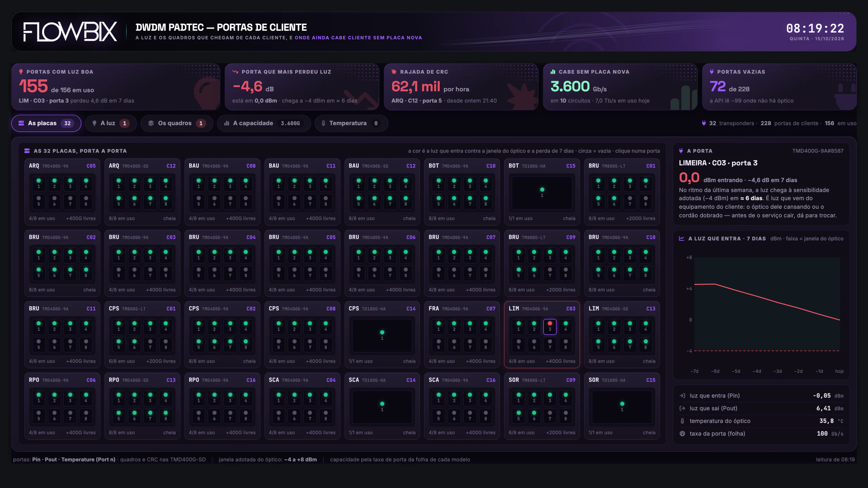Click the '+200G livres' label on CPS C01
This screenshot has width=868, height=488.
161,361
